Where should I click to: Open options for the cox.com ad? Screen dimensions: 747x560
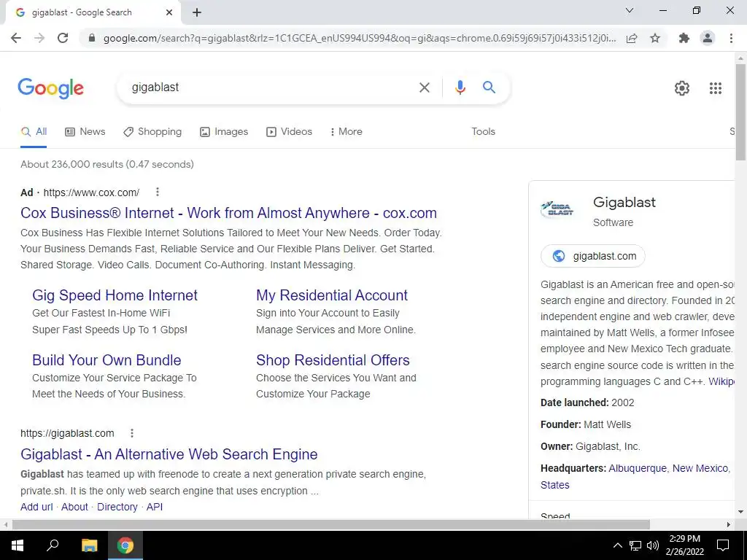(158, 192)
